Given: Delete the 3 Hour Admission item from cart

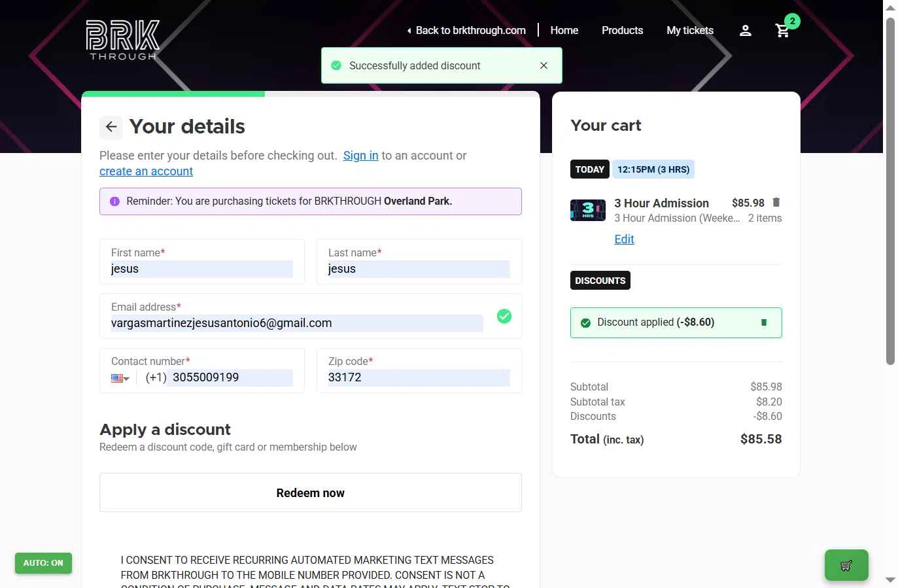Looking at the screenshot, I should click(x=776, y=203).
